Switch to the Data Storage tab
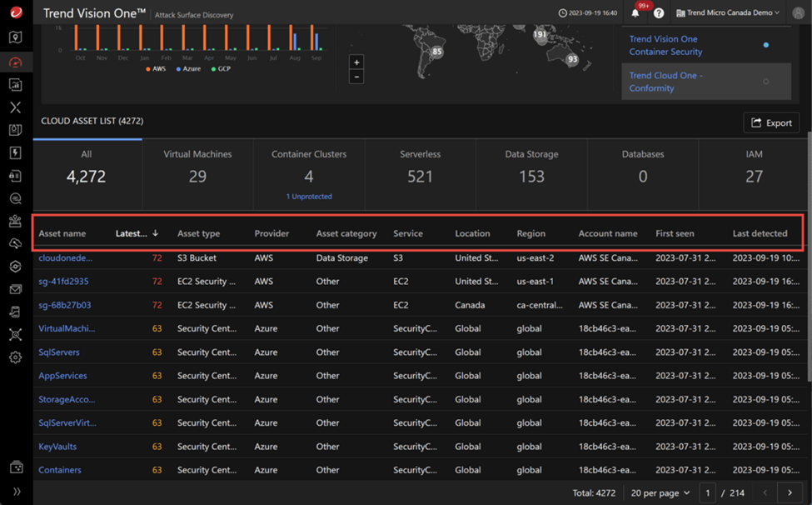The height and width of the screenshot is (505, 812). coord(532,174)
